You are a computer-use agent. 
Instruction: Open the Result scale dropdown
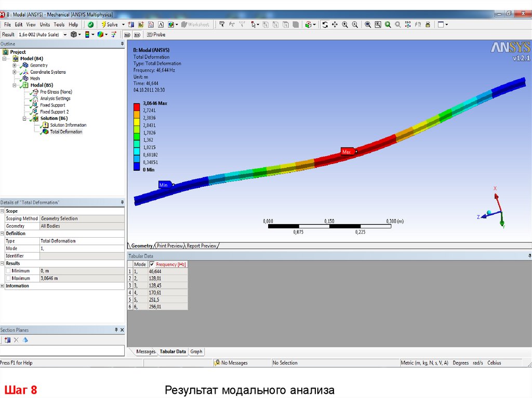click(x=65, y=34)
